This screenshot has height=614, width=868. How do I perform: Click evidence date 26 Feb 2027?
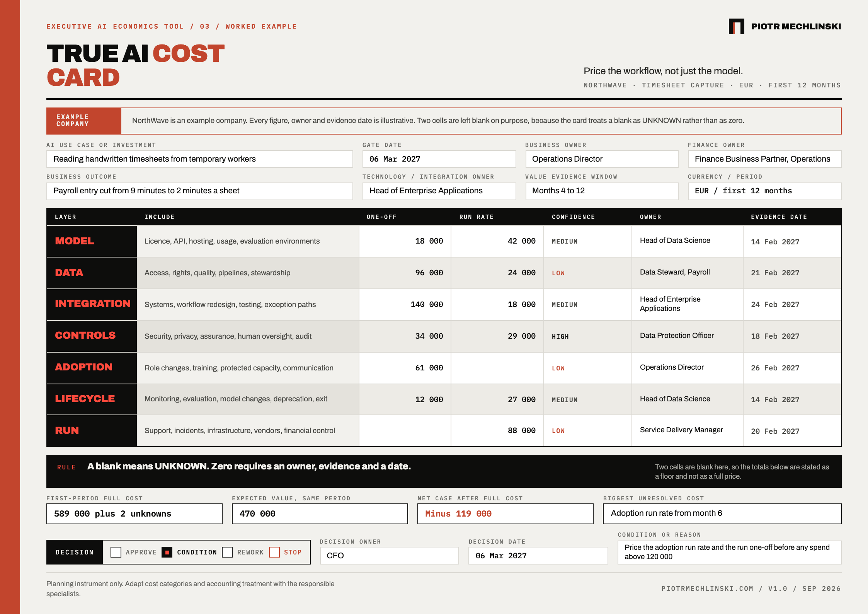(x=775, y=368)
